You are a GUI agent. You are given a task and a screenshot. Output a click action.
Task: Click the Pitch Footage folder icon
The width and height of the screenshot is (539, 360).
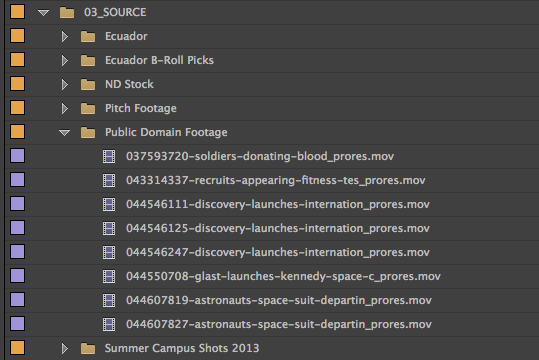coord(88,109)
